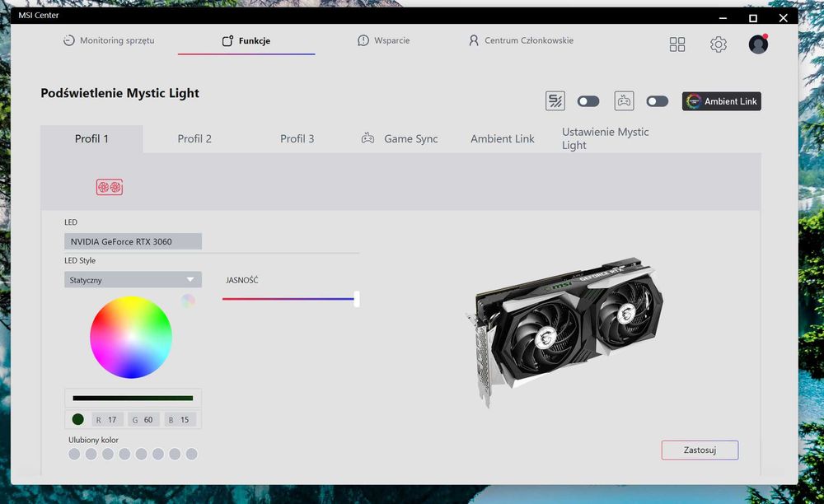Minimize the MSI Center window
Viewport: 824px width, 504px height.
click(723, 18)
